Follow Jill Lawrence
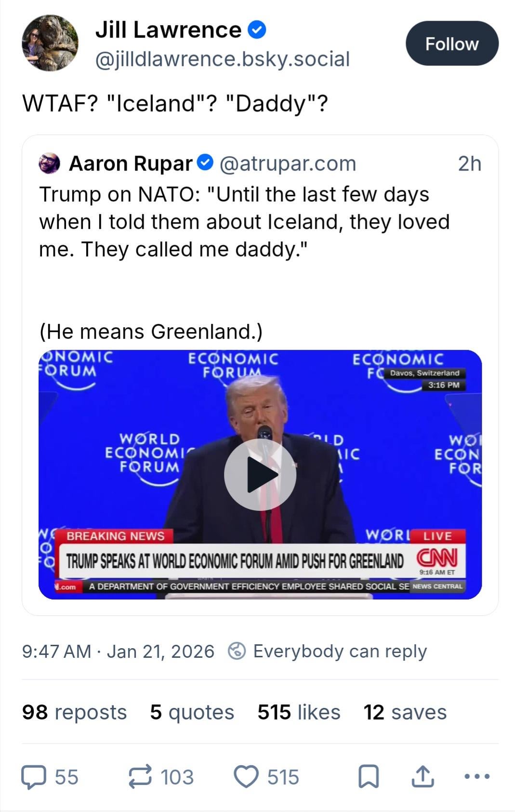515x812 pixels. click(x=452, y=44)
